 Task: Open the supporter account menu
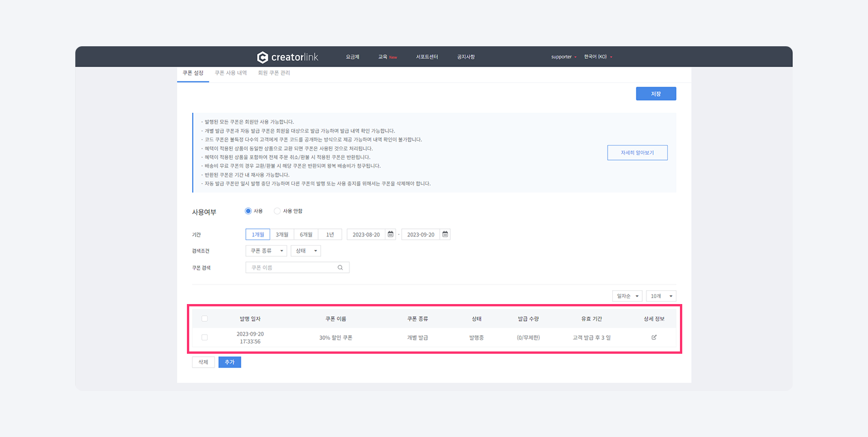(x=563, y=57)
